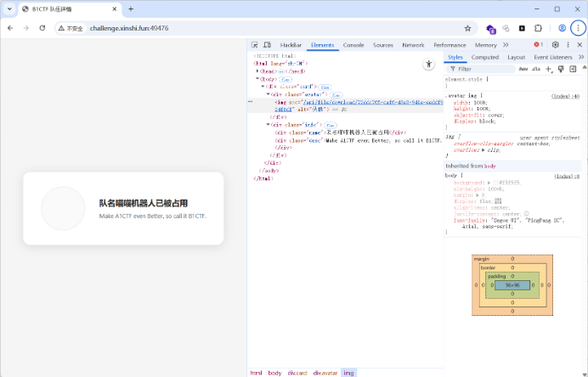
Task: Show more DevTools panel tabs
Action: pos(506,45)
